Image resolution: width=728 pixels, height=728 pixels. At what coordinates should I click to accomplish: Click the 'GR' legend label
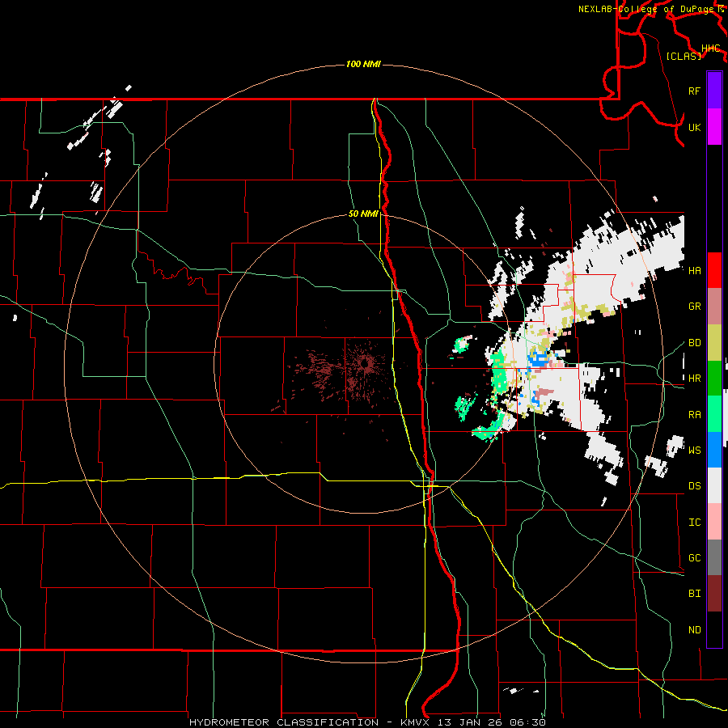(x=694, y=307)
